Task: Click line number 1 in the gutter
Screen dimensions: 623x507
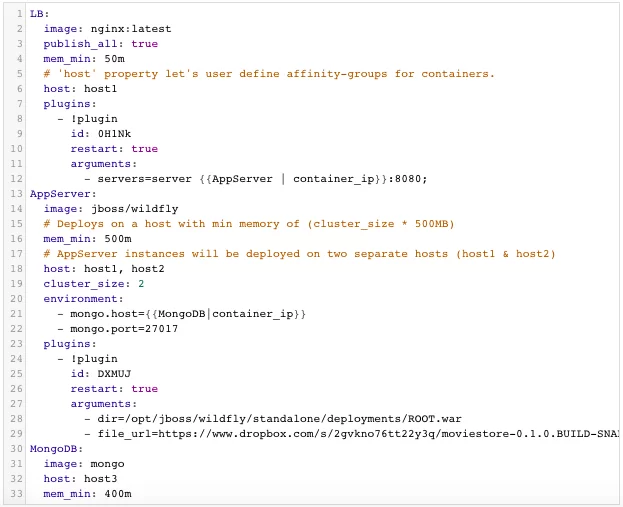Action: pos(19,14)
